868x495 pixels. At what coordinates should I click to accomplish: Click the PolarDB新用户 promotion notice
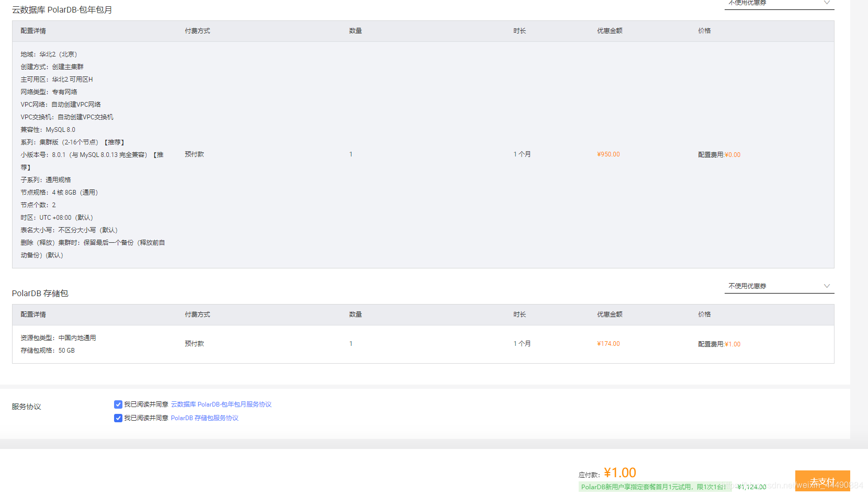654,487
